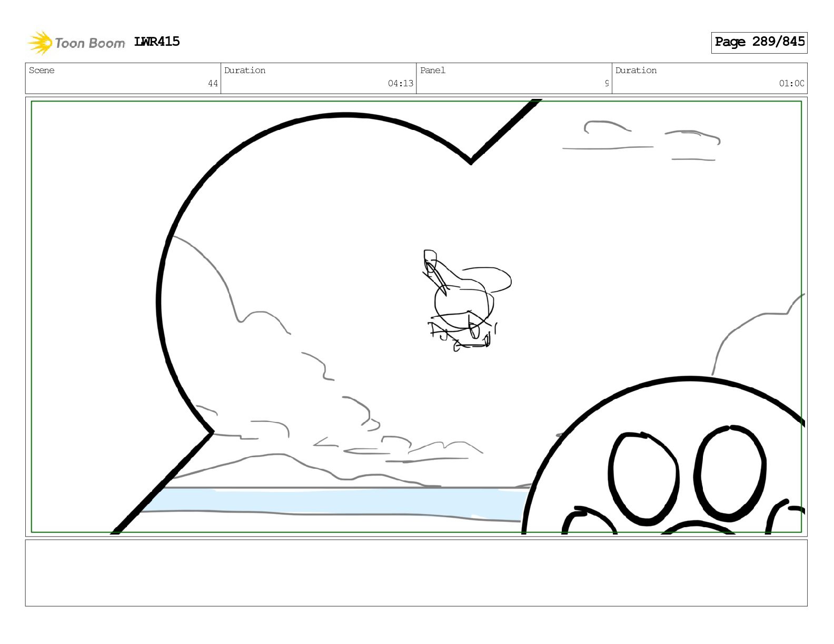Click the scene Duration field 04:13

[x=319, y=78]
